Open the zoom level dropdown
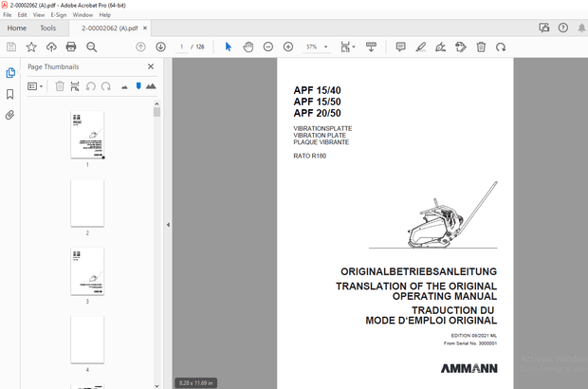 (x=326, y=46)
